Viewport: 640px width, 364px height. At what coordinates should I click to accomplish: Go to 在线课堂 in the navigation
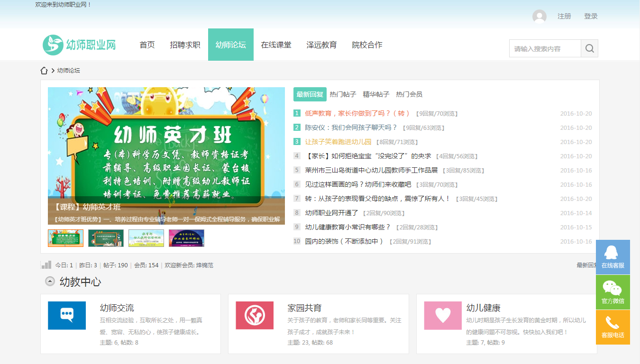276,45
